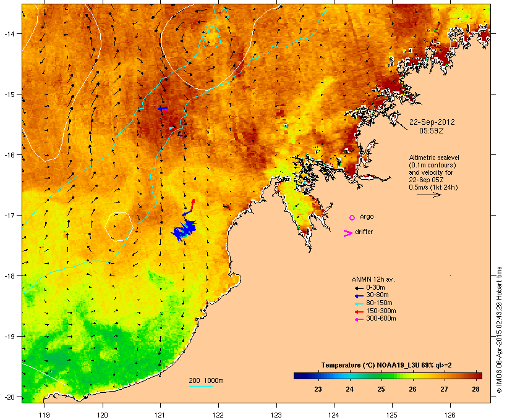Click the colorbar tick label 24
507x420 pixels.
point(349,389)
